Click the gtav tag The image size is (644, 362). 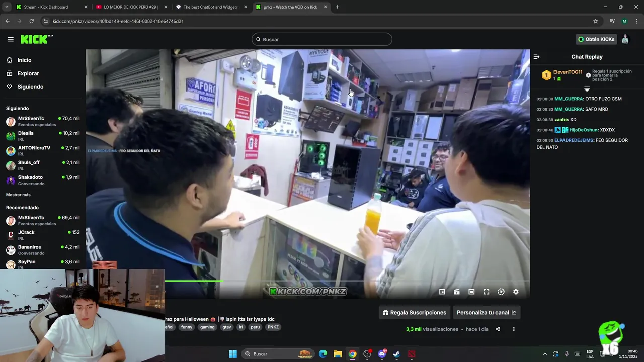point(227,327)
